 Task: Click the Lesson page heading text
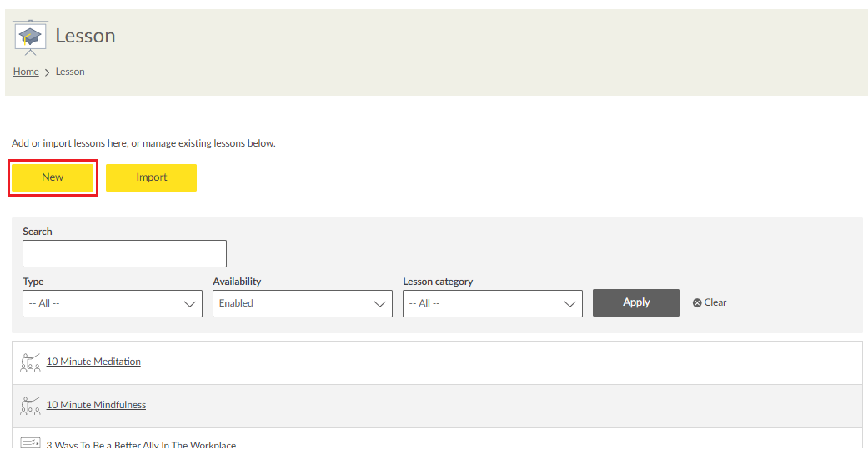tap(85, 36)
